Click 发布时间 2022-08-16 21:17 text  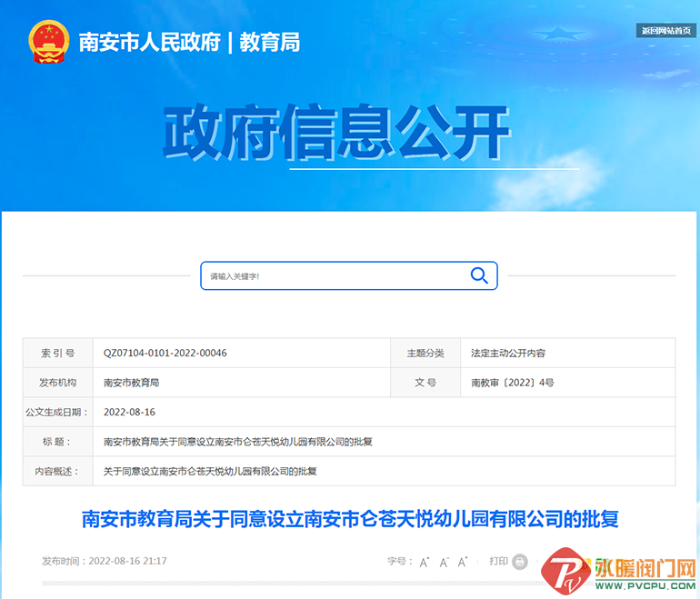[x=105, y=561]
